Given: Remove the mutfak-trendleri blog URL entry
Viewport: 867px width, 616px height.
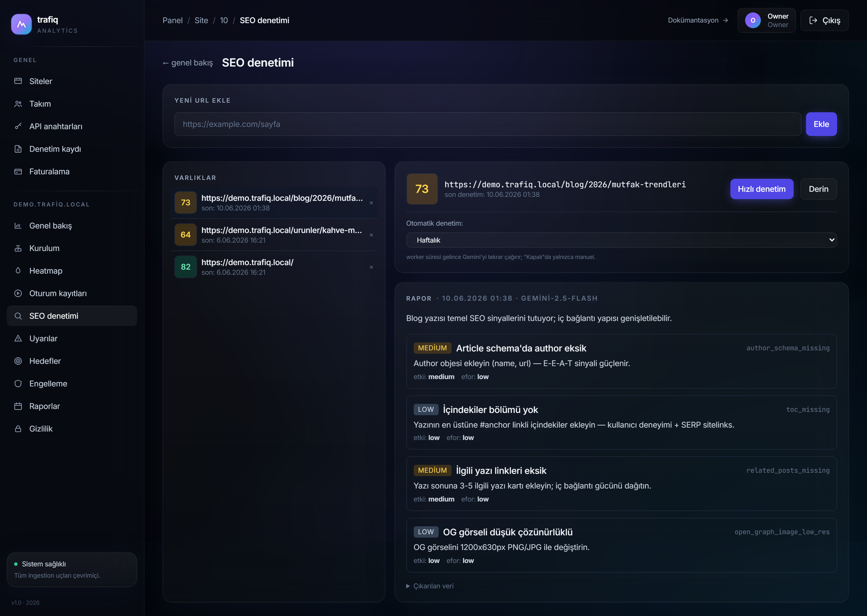Looking at the screenshot, I should tap(371, 203).
